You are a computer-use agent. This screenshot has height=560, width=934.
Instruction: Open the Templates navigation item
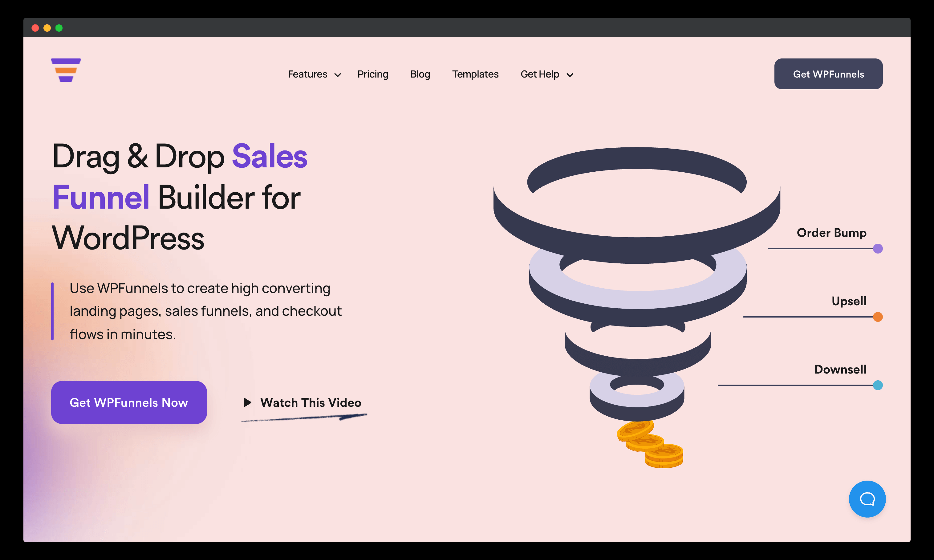coord(475,74)
